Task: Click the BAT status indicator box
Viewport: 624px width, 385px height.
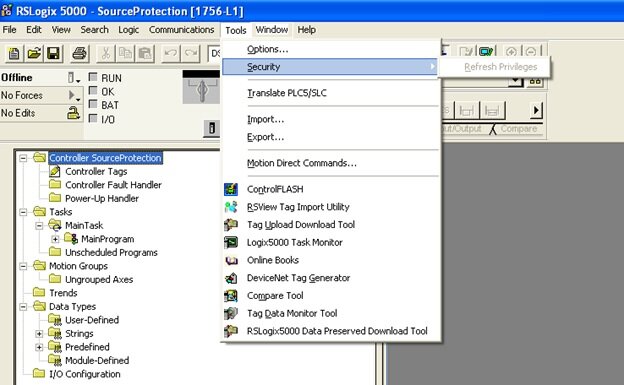Action: pyautogui.click(x=93, y=104)
